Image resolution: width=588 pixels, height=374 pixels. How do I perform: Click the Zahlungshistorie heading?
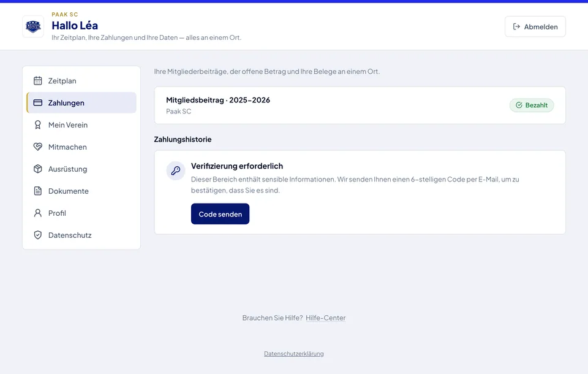183,139
